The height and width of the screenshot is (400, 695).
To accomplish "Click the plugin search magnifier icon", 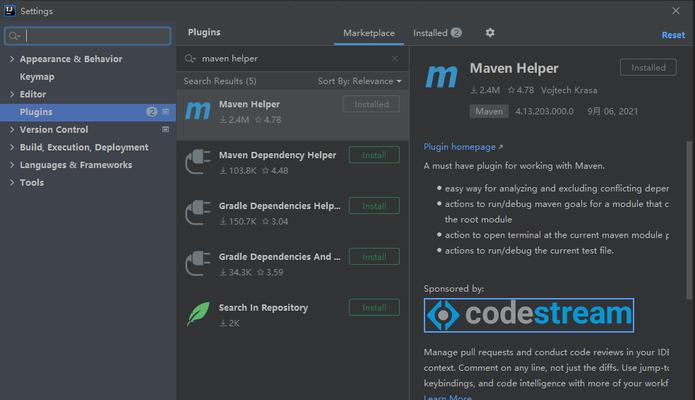I will pos(190,59).
